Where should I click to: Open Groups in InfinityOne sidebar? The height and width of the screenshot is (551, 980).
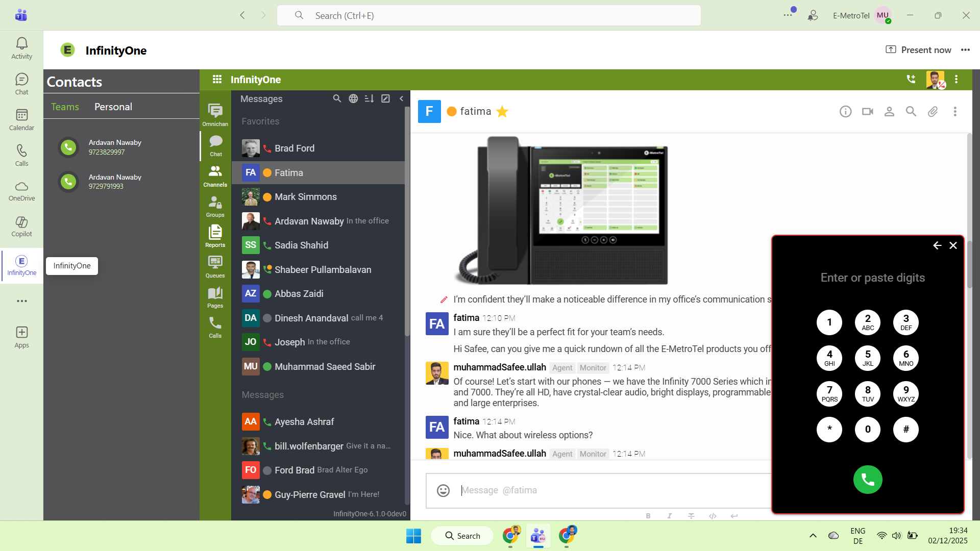[x=215, y=206]
